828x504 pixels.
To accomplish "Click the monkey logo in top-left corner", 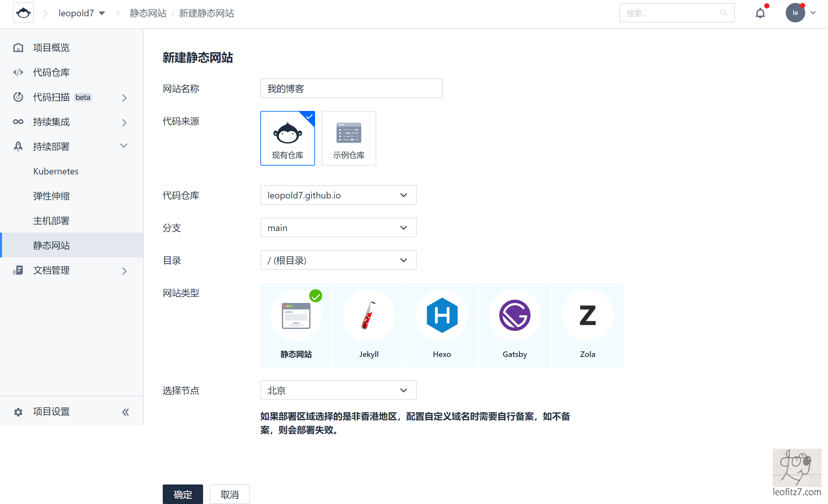I will tap(23, 13).
